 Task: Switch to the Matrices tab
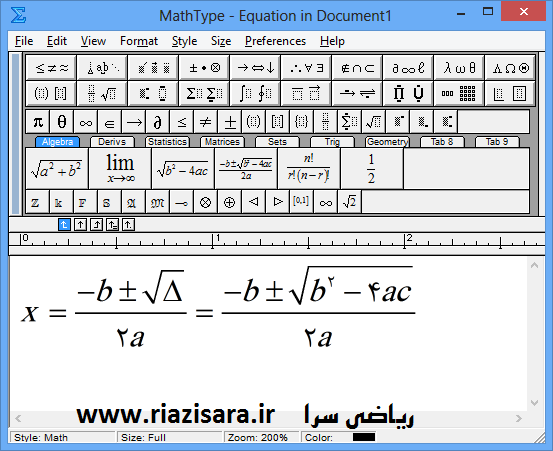point(222,142)
